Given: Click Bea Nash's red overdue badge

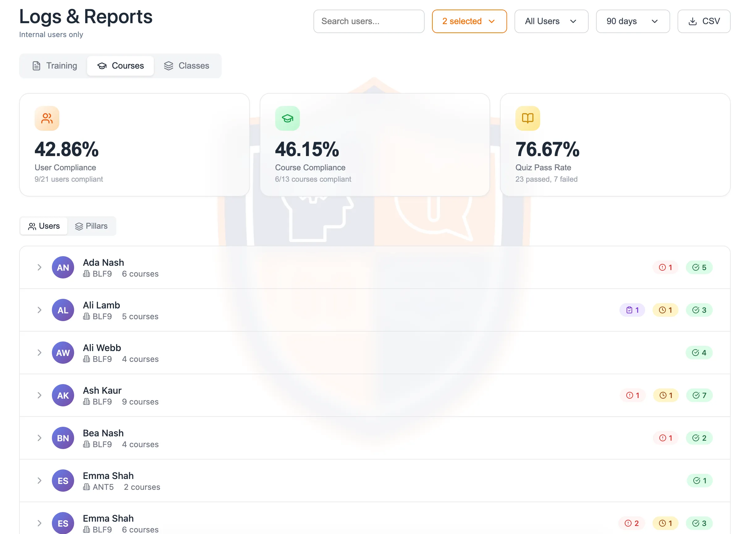Looking at the screenshot, I should pyautogui.click(x=666, y=438).
